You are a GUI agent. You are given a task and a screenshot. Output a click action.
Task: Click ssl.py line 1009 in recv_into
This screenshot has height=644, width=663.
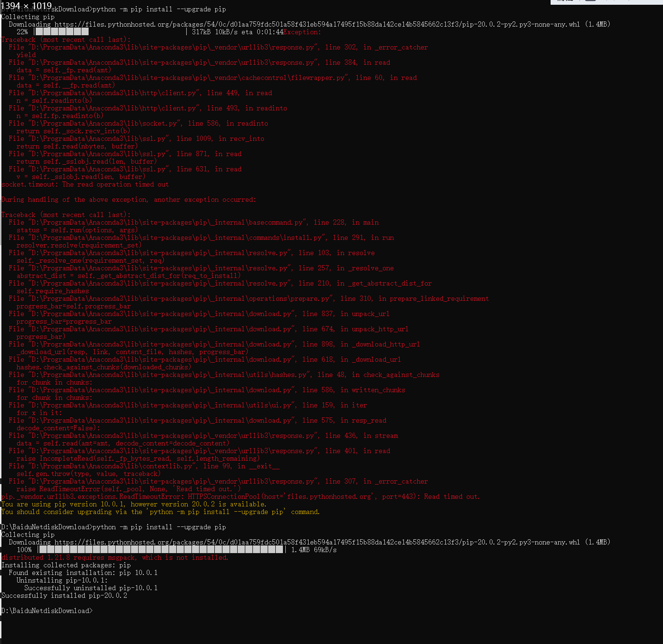coord(136,139)
